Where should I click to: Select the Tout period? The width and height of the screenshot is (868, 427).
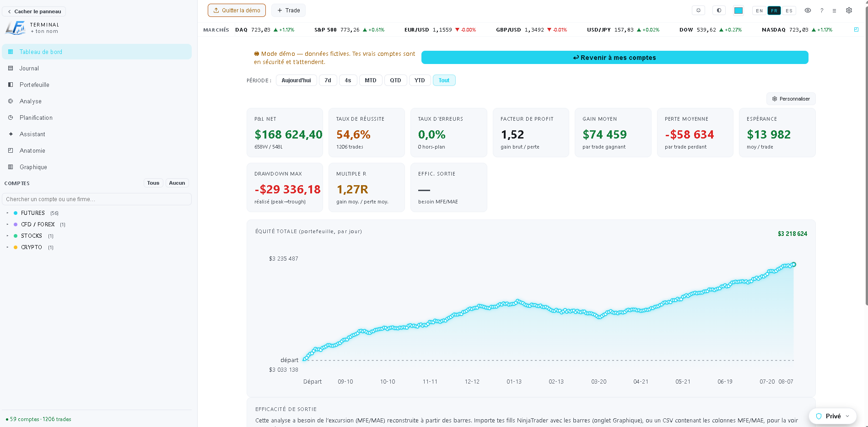[x=444, y=80]
